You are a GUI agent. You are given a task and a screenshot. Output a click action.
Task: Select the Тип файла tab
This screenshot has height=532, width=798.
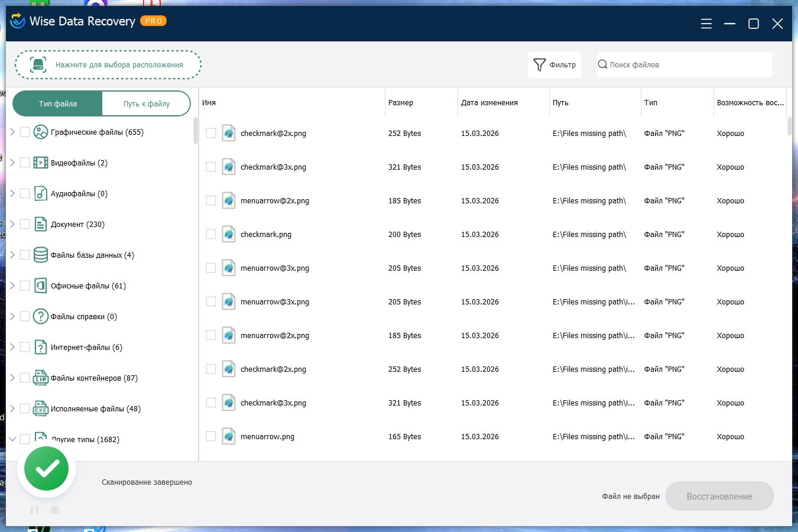58,104
